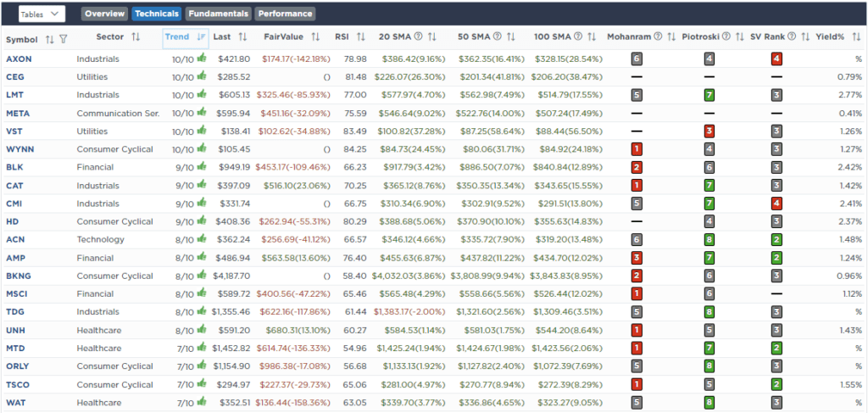
Task: Select AXON fair value $174.17(-142.18%)
Action: click(296, 59)
